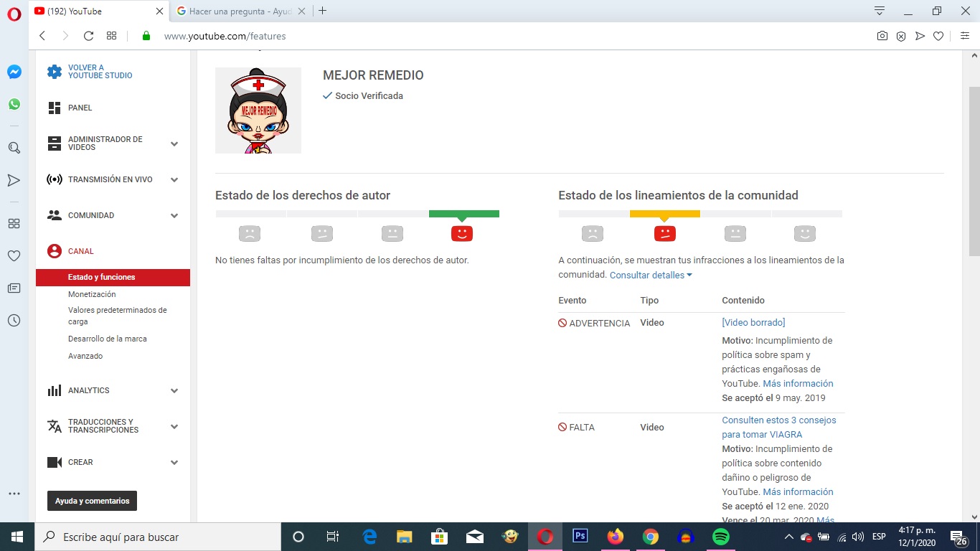Open Speed Dial from the Opera sidebar
Viewport: 980px width, 551px height.
(14, 223)
